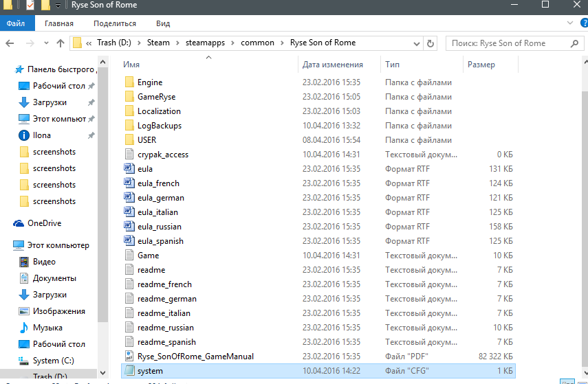
Task: Open the Файл menu tab
Action: point(17,23)
